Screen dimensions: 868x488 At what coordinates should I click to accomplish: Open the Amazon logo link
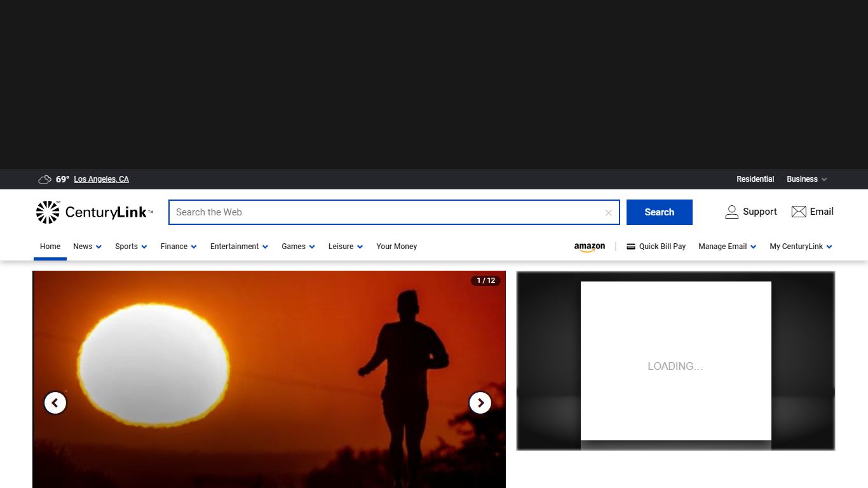590,247
